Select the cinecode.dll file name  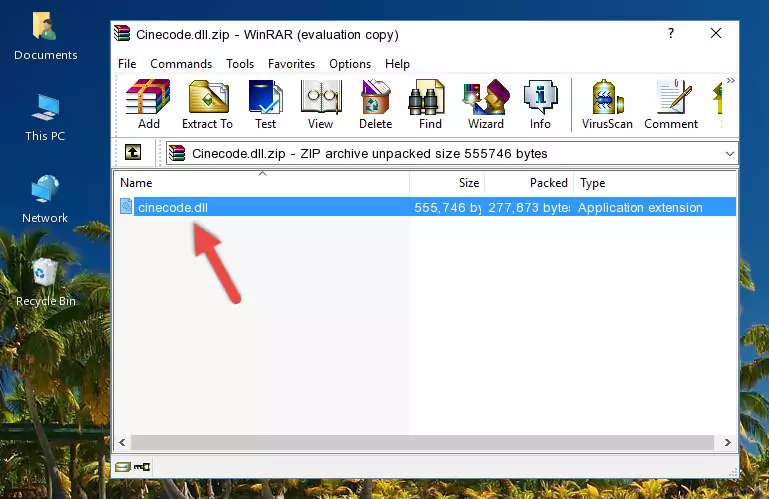click(x=173, y=208)
